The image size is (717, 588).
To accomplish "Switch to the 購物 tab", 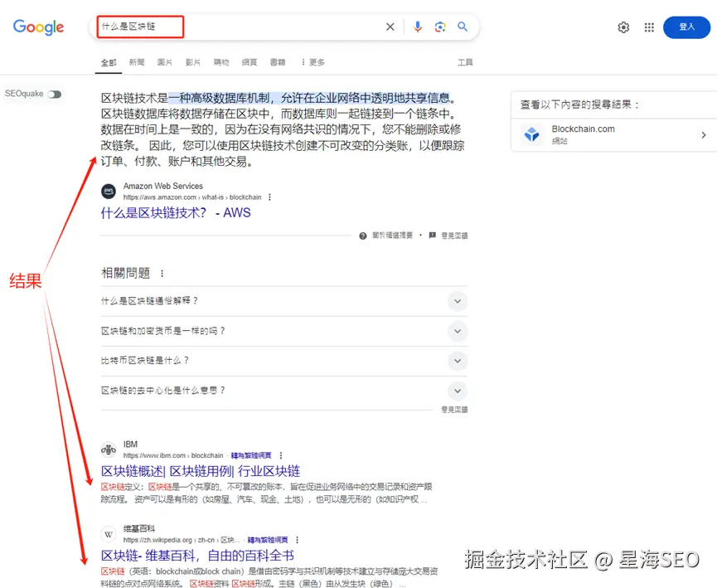I will (221, 62).
